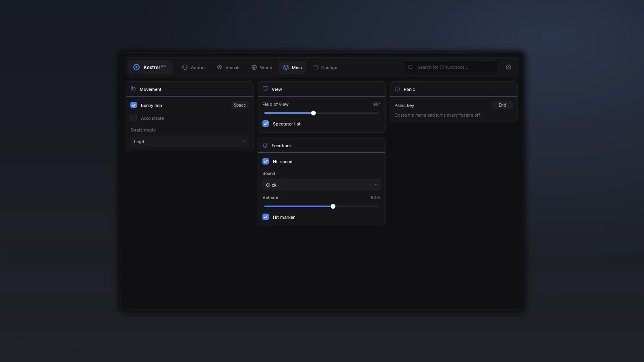Expand the Sound dropdown showing Click
The width and height of the screenshot is (644, 362).
[322, 185]
